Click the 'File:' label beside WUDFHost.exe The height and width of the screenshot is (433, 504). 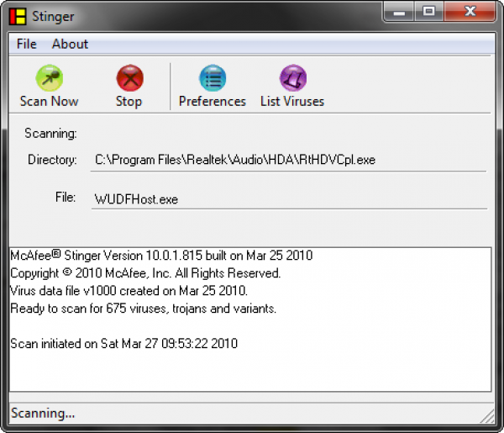click(66, 198)
